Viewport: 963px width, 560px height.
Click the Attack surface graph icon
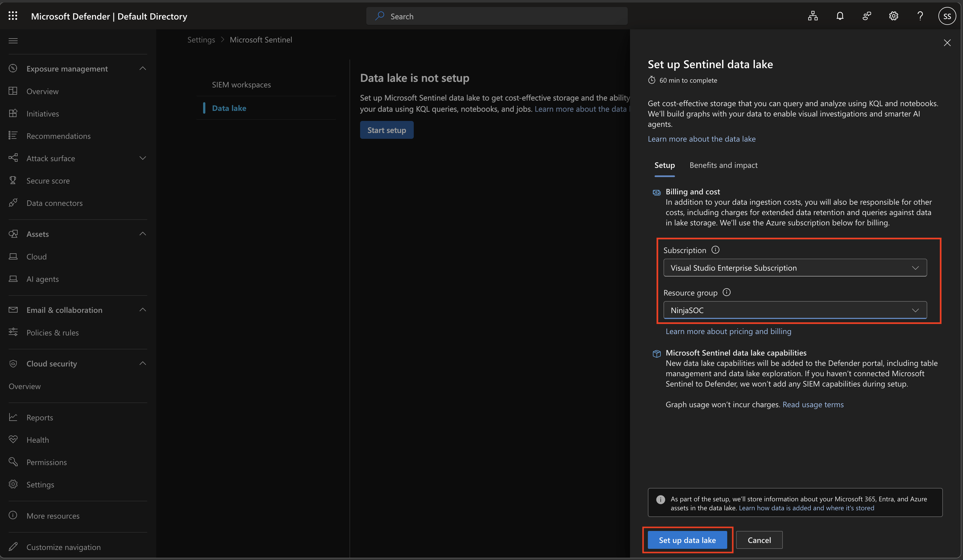click(x=13, y=158)
